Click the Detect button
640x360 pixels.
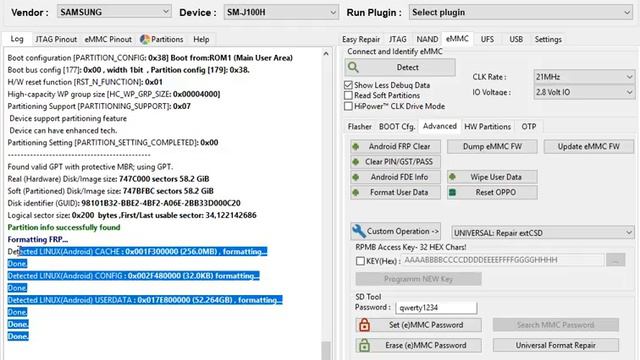click(x=400, y=67)
